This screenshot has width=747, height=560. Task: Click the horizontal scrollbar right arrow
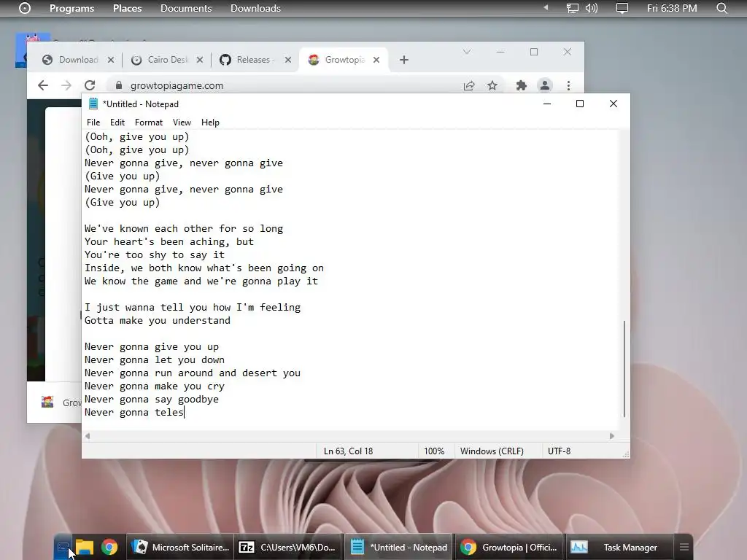[x=612, y=436]
